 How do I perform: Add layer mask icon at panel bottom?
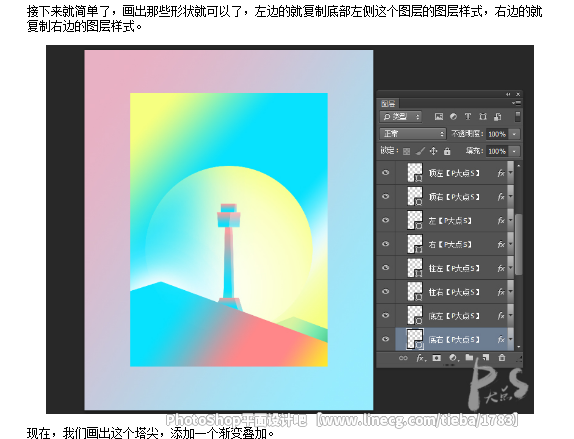436,358
